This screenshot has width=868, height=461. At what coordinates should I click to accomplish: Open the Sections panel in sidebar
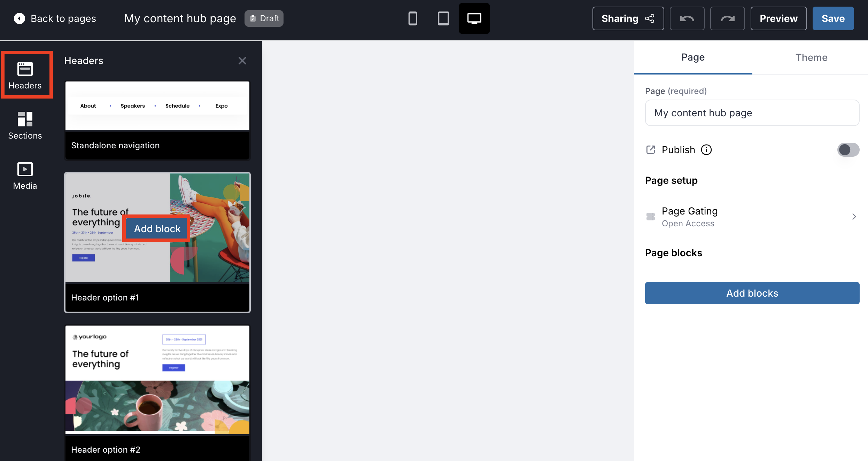coord(25,126)
